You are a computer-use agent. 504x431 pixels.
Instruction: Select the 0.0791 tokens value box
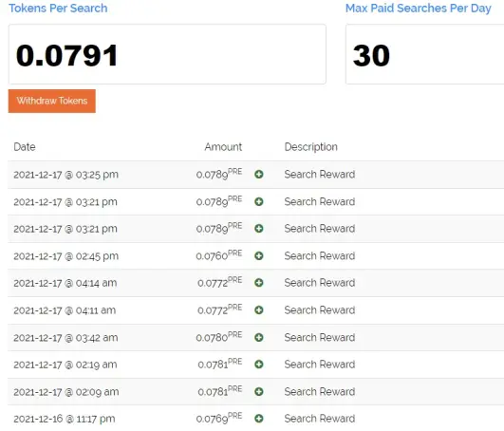167,54
